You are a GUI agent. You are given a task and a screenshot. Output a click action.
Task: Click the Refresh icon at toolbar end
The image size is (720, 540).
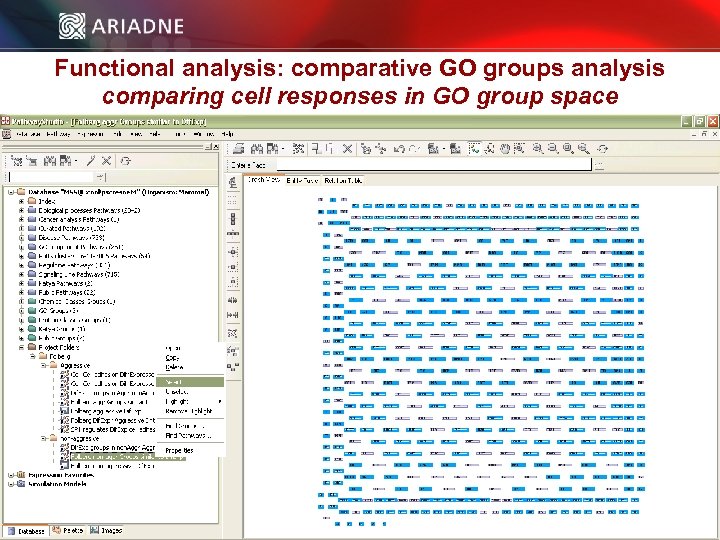tap(602, 148)
